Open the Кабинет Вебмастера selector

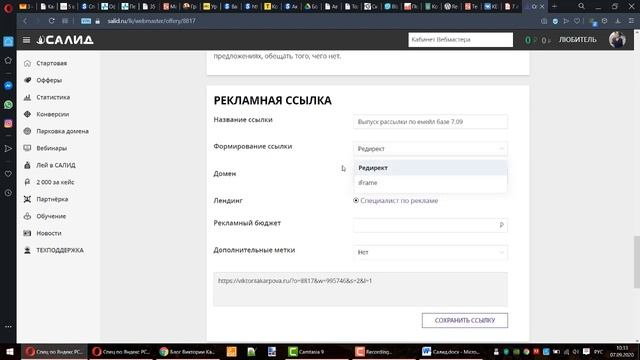click(460, 40)
